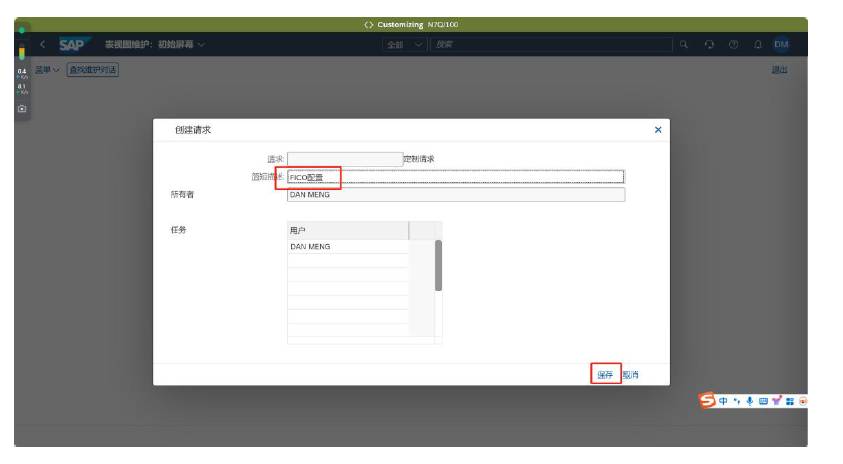The image size is (843, 464).
Task: Toggle Sogou 中 Chinese/English input mode
Action: click(x=723, y=401)
